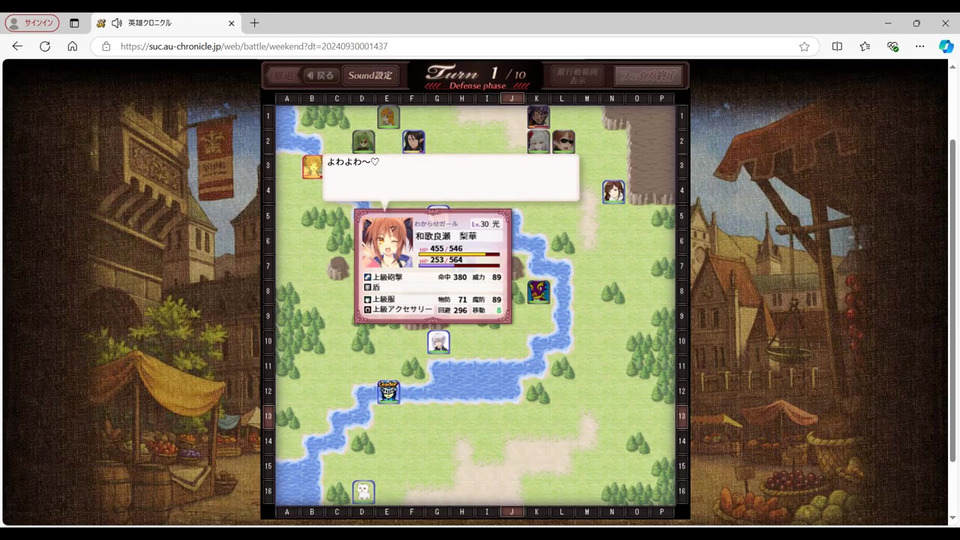Click the 上級服 armor row

click(433, 299)
